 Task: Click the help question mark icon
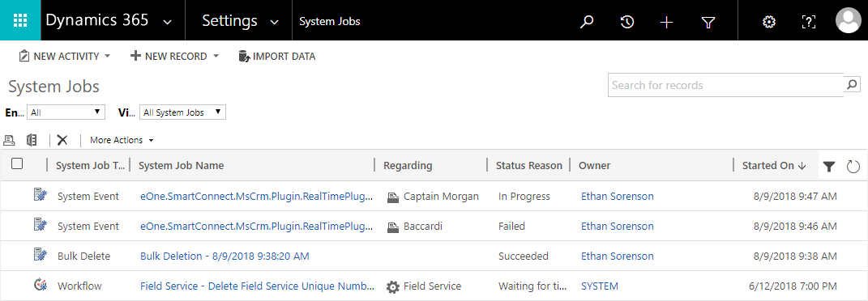pyautogui.click(x=808, y=22)
